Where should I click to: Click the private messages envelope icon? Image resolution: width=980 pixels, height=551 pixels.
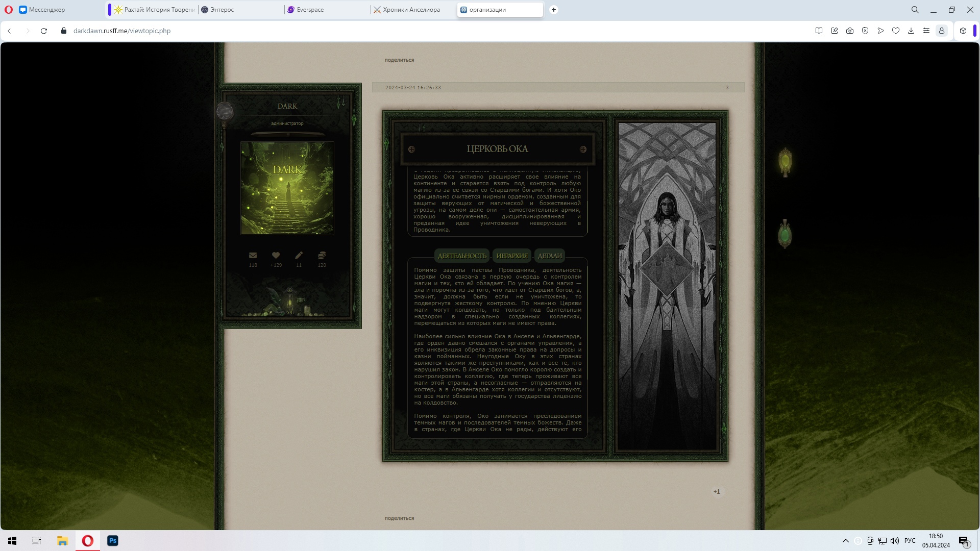point(253,256)
